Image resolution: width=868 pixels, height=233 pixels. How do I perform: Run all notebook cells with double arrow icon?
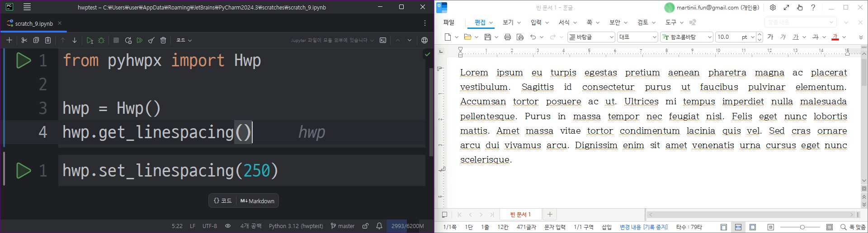click(140, 40)
